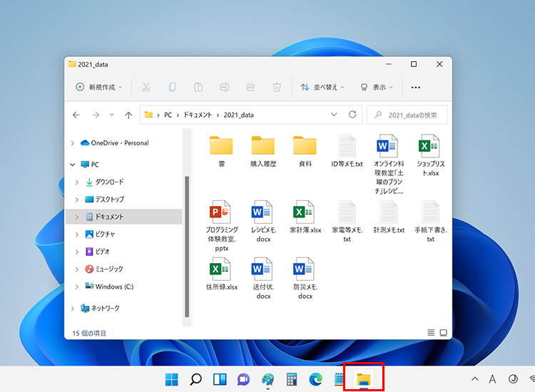Switch to details list view in status bar
This screenshot has width=535, height=392.
tap(430, 333)
